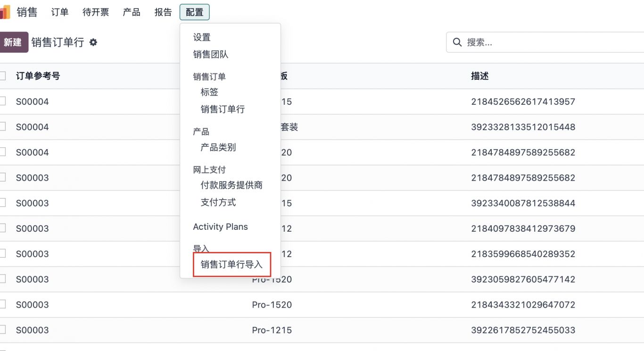Viewport: 644px width, 351px height.
Task: Tick checkbox for row 2183599668540289352
Action: coord(2,253)
